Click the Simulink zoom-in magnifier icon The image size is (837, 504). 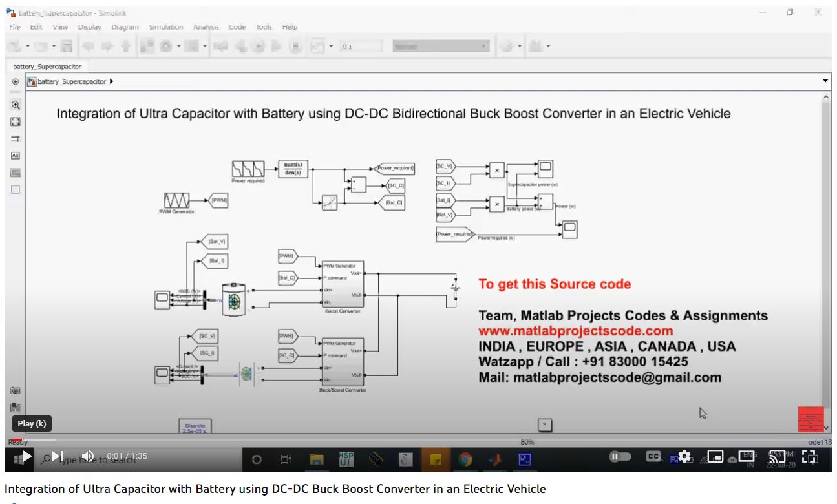16,105
